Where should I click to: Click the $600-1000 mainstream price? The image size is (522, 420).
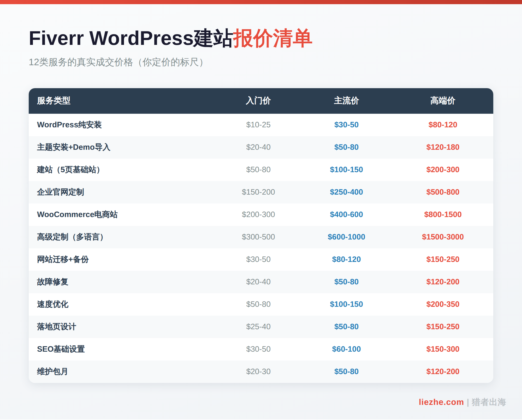(346, 237)
